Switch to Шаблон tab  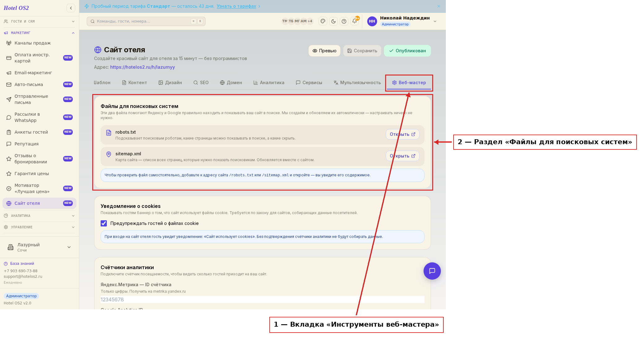click(x=102, y=83)
